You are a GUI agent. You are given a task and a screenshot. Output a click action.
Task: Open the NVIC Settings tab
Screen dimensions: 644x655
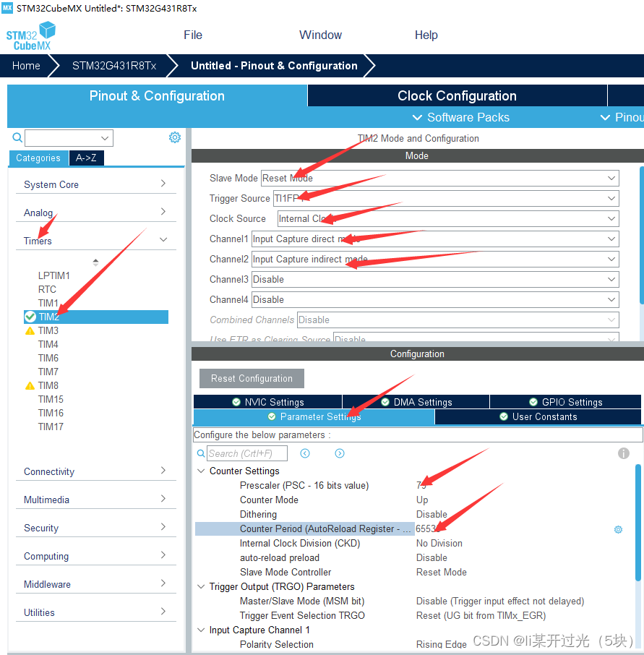[x=267, y=402]
